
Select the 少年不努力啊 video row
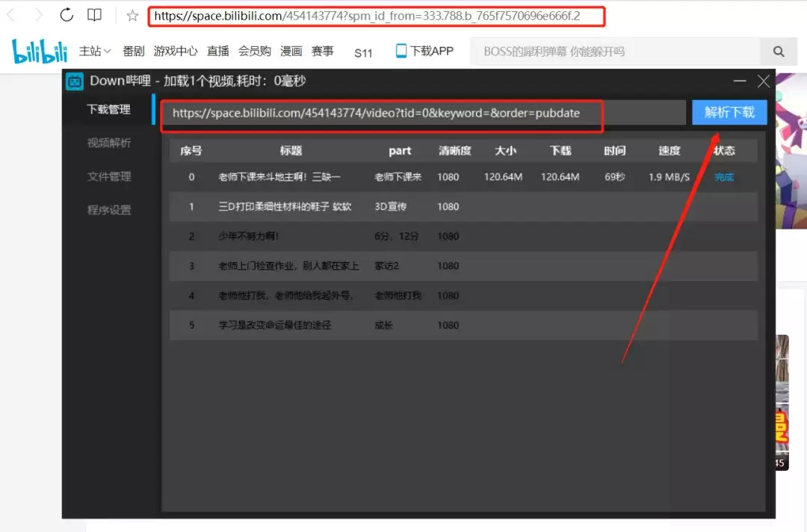(463, 236)
